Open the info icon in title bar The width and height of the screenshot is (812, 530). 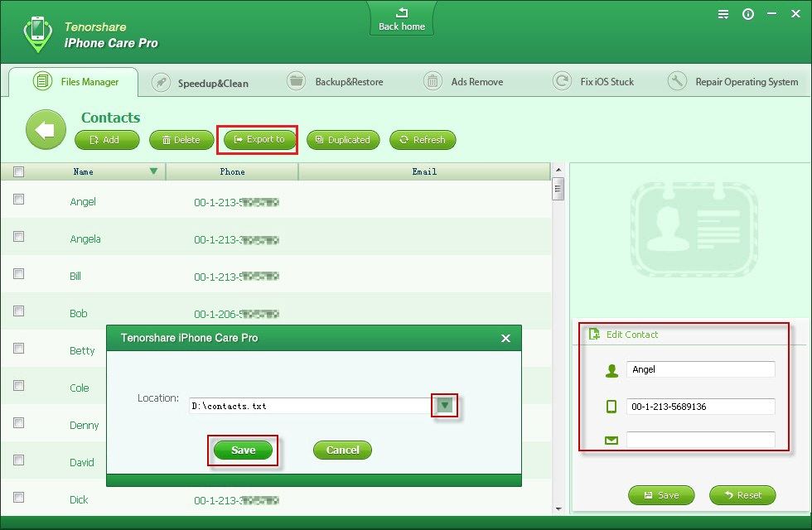pyautogui.click(x=747, y=15)
